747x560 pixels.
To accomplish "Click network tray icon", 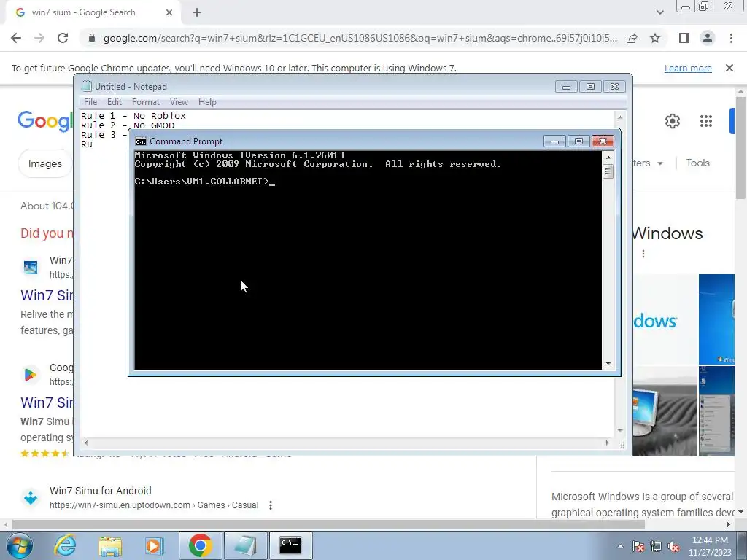I will 656,547.
